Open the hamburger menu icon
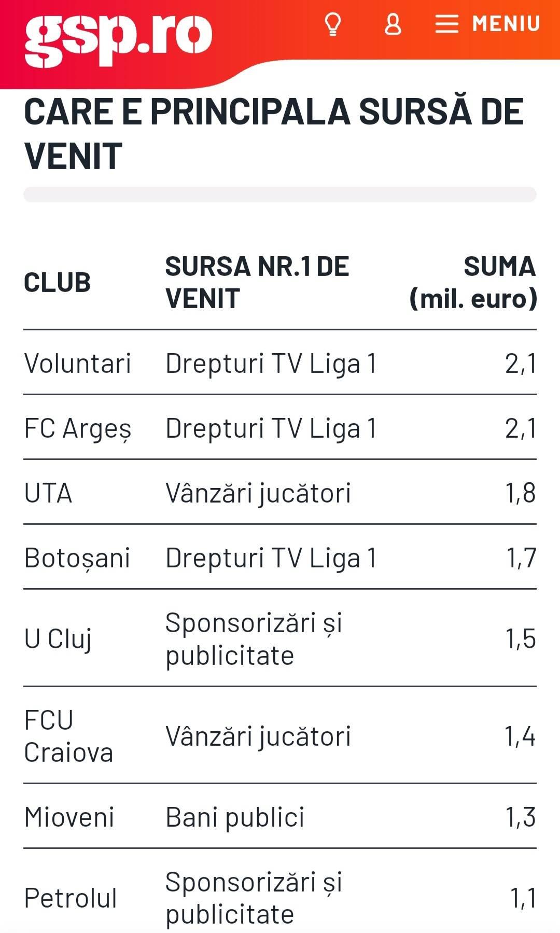 click(x=446, y=24)
